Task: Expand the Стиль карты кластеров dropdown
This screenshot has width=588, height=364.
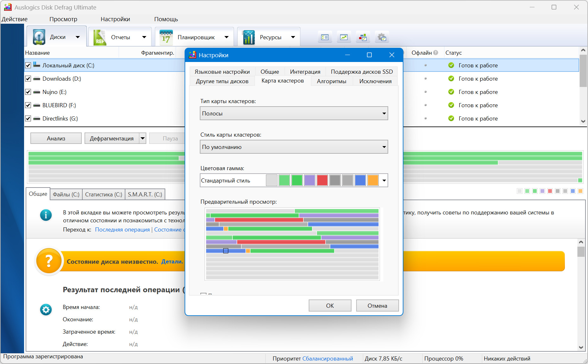Action: click(x=294, y=147)
